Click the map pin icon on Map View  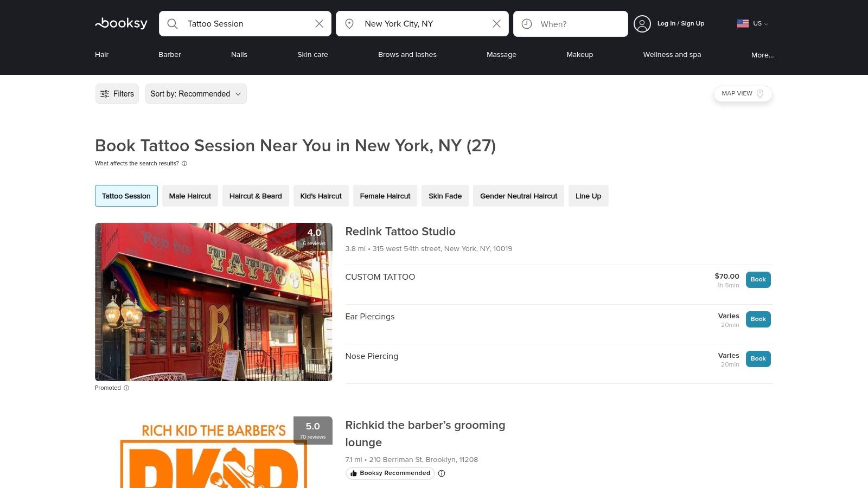pyautogui.click(x=761, y=93)
